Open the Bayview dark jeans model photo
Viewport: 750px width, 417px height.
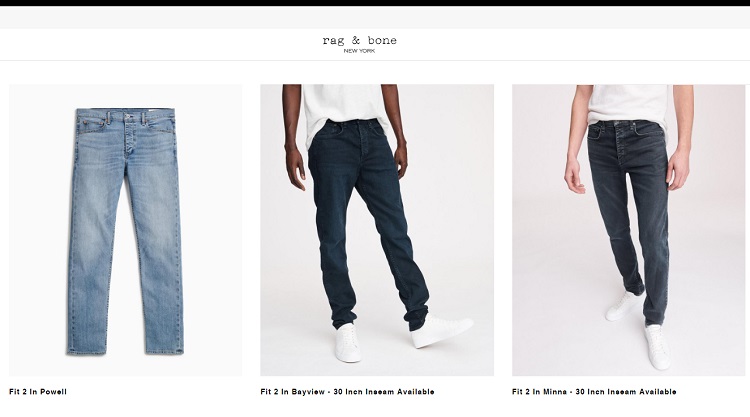point(377,230)
